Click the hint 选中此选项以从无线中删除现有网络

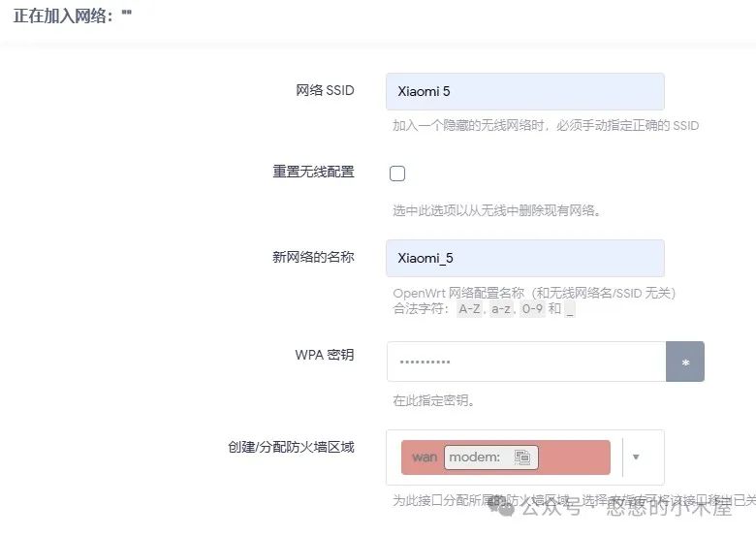(x=496, y=210)
